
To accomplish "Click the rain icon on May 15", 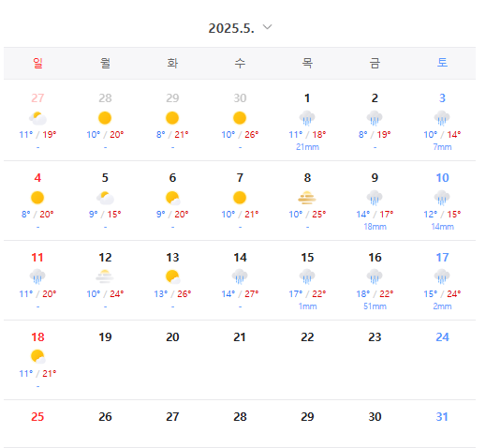I will (307, 276).
